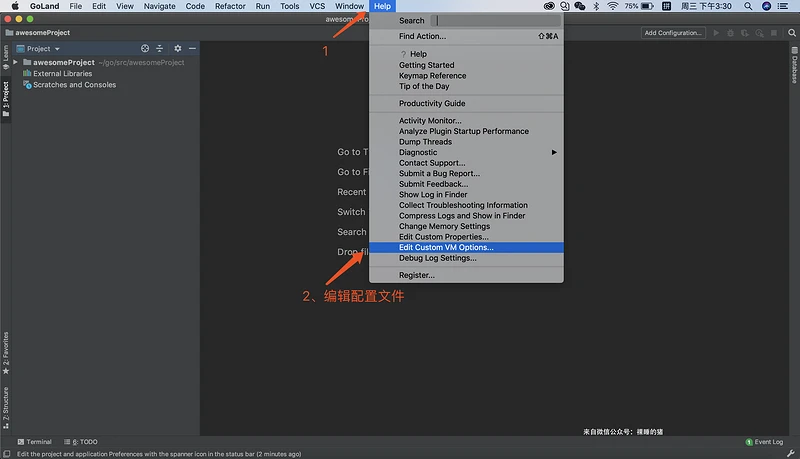
Task: Choose Collect Troubleshooting Information
Action: tap(466, 205)
